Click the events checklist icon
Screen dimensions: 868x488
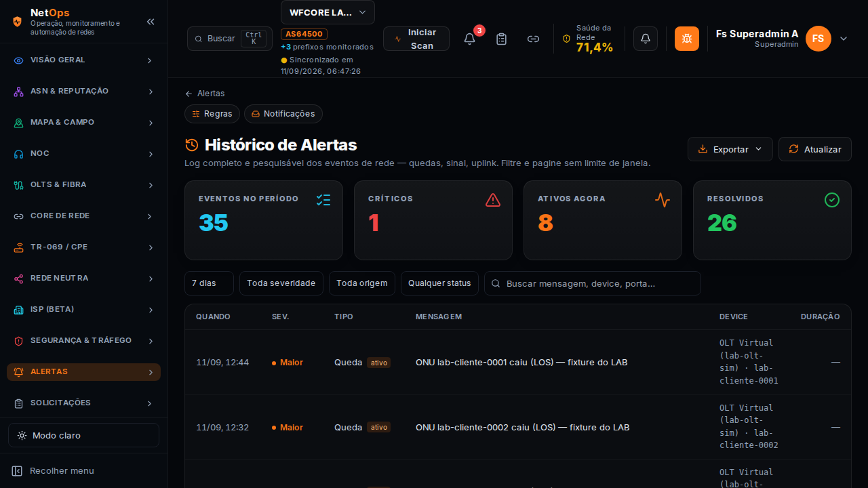pyautogui.click(x=323, y=200)
